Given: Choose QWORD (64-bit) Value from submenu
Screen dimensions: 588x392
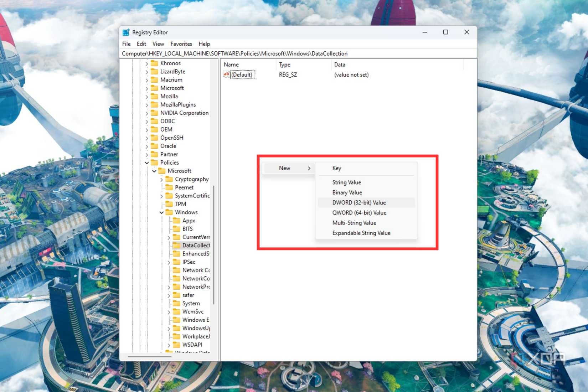Looking at the screenshot, I should coord(366,213).
